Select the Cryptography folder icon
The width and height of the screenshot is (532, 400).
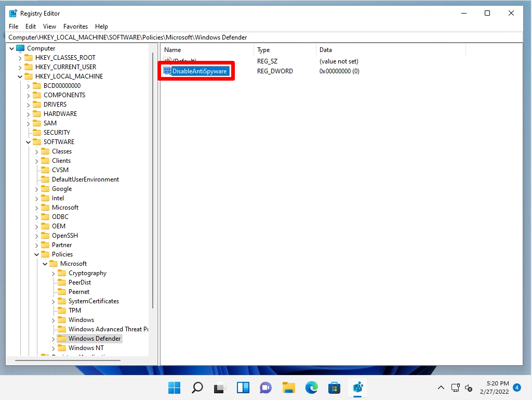click(x=62, y=273)
